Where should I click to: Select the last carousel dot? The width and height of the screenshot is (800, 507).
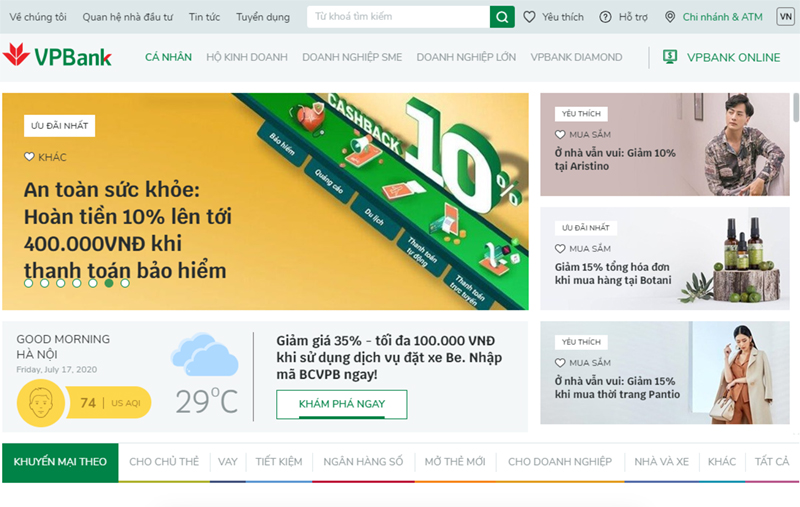point(125,283)
